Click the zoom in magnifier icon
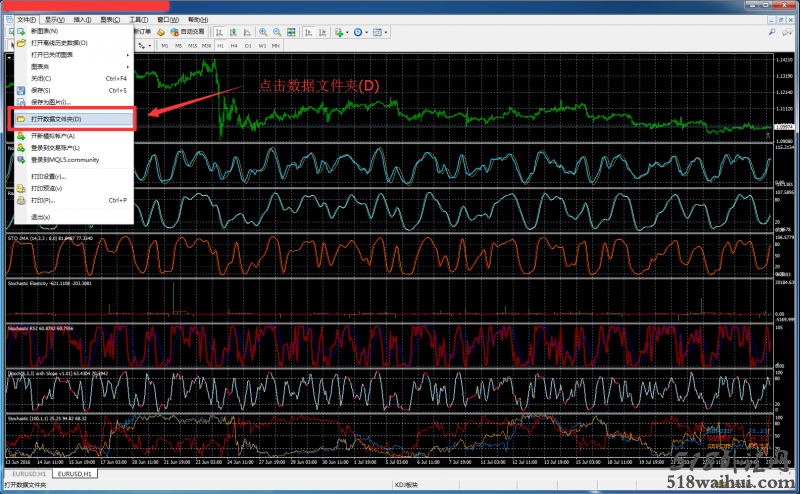 264,33
